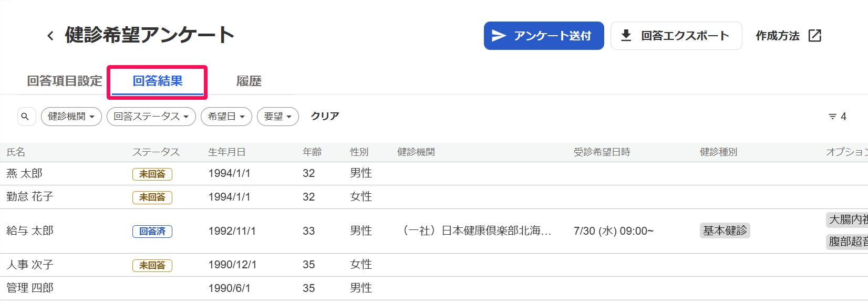Click the 健診機関 column header
This screenshot has height=304, width=868.
[x=416, y=152]
